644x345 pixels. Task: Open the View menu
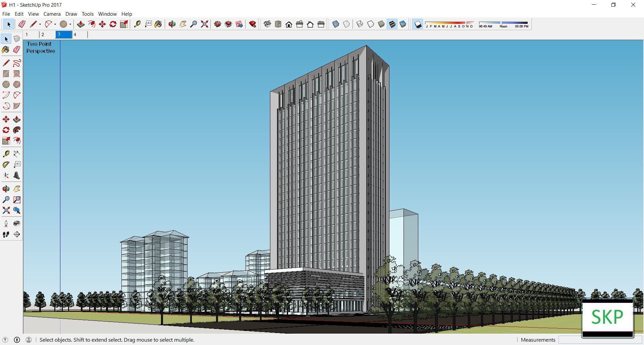pyautogui.click(x=33, y=14)
